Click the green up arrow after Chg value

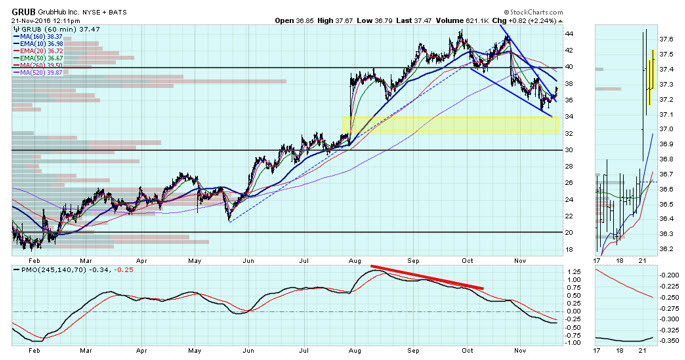click(560, 21)
